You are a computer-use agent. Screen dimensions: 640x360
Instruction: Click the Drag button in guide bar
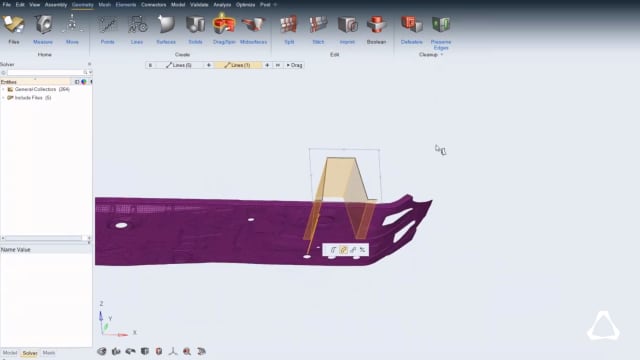294,65
